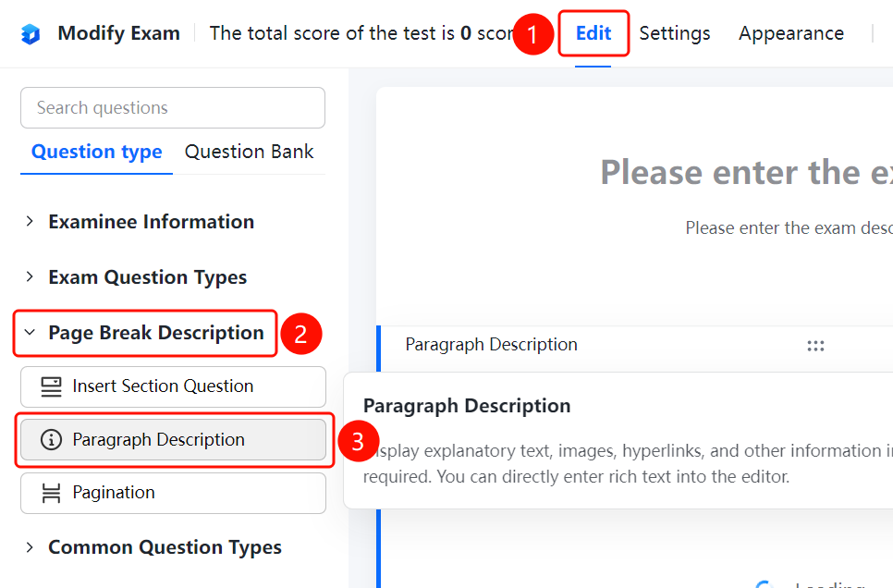Screen dimensions: 893x588
Task: Open the Settings tab
Action: pyautogui.click(x=674, y=33)
